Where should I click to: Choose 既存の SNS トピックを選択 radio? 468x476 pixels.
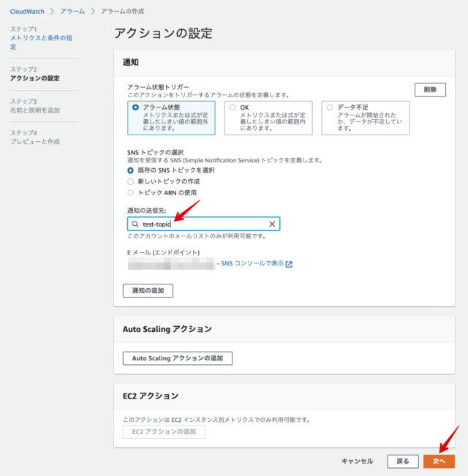pyautogui.click(x=130, y=170)
